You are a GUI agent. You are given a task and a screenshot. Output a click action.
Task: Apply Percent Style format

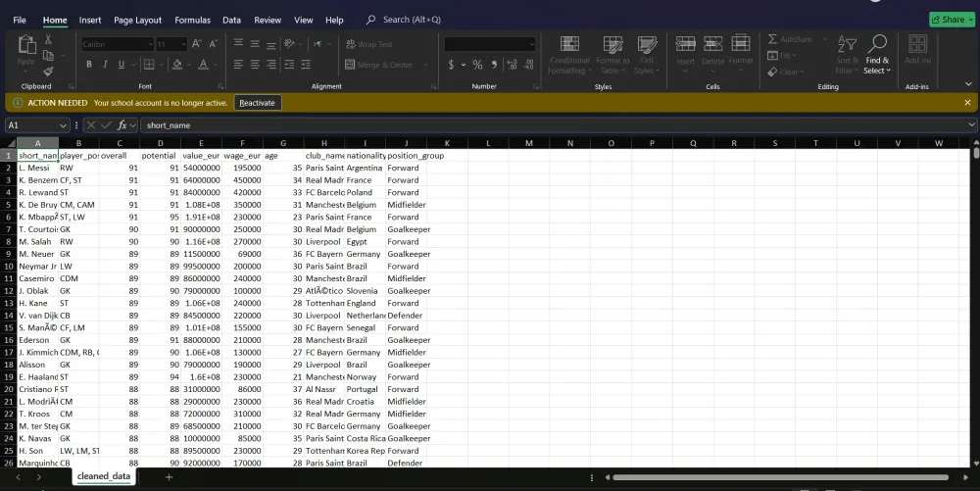tap(477, 65)
